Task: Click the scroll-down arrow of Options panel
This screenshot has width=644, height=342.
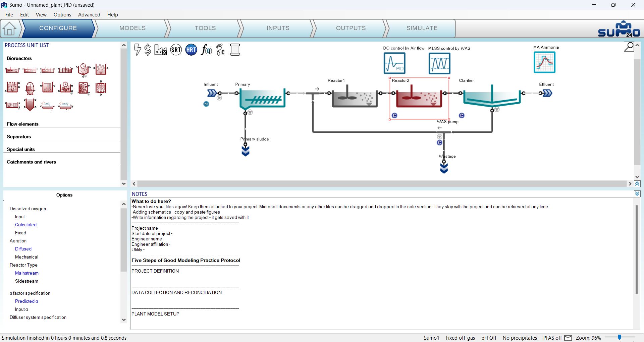Action: (x=124, y=320)
